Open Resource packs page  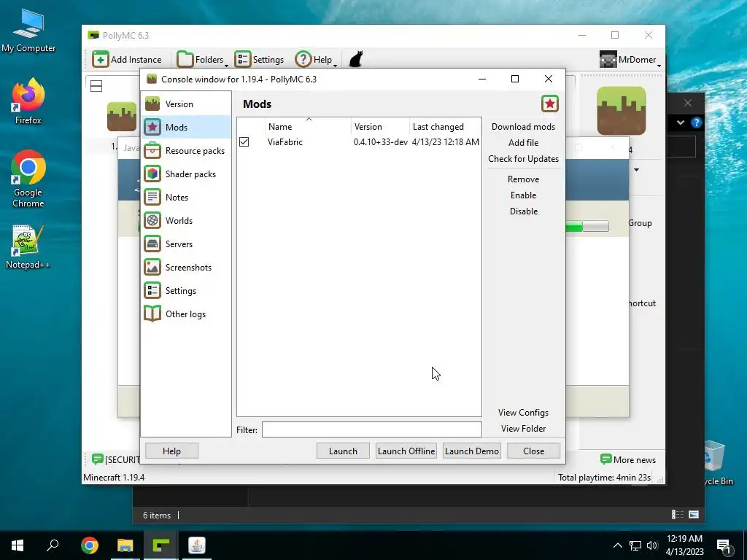[186, 150]
